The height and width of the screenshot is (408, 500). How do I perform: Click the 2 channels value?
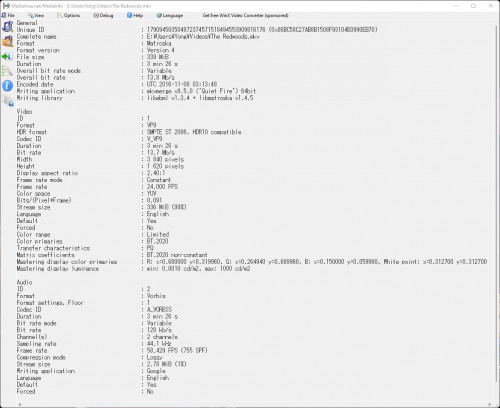[x=162, y=337]
